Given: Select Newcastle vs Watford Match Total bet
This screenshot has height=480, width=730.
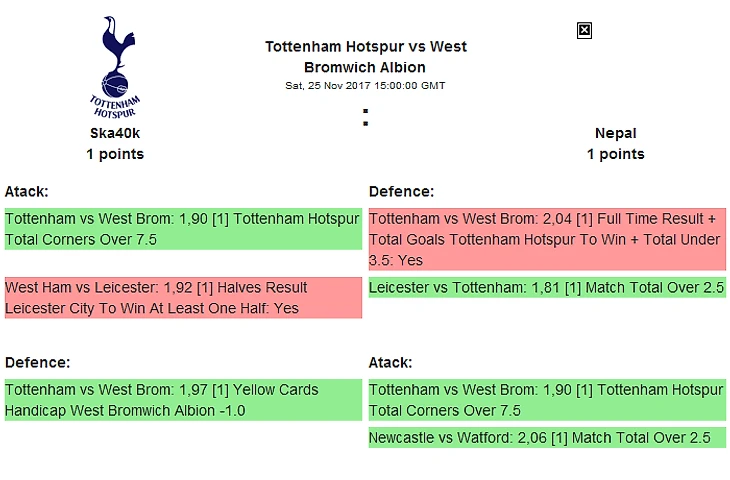Looking at the screenshot, I should [547, 438].
